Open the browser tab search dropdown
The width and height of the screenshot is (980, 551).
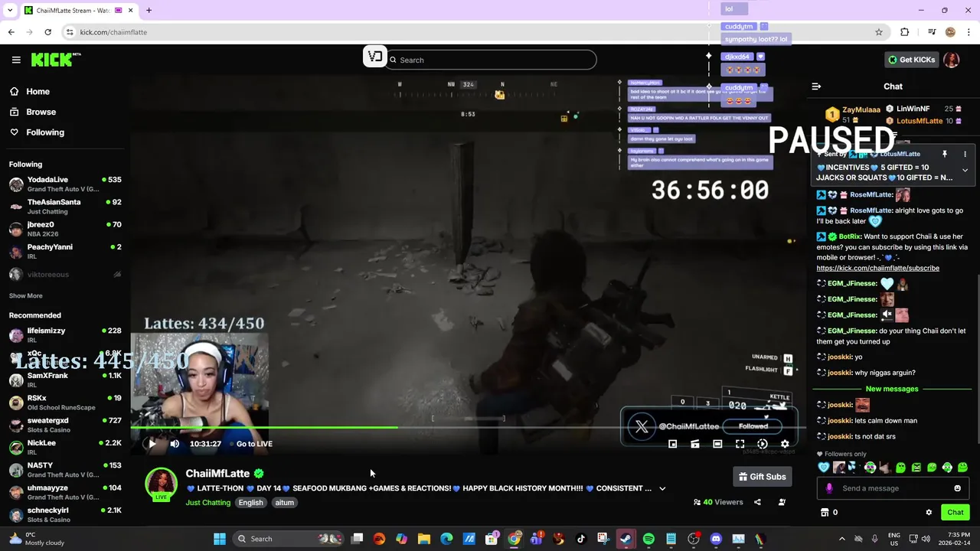pos(9,10)
